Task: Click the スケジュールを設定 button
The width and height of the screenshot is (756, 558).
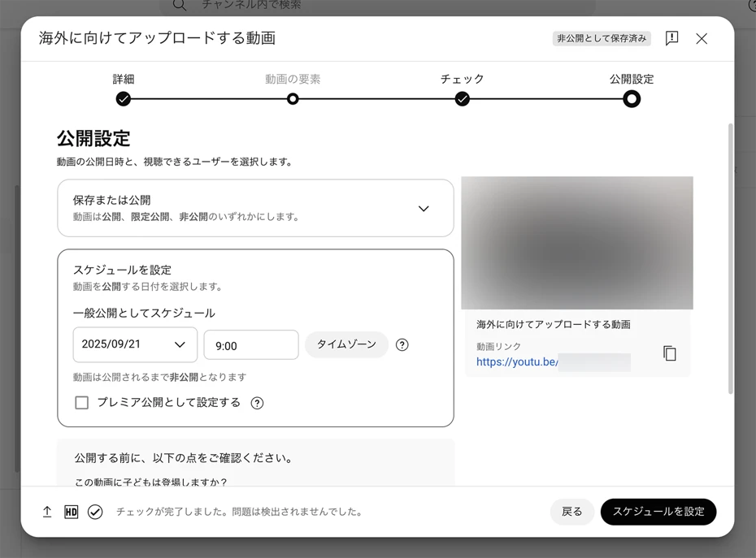Action: 658,512
